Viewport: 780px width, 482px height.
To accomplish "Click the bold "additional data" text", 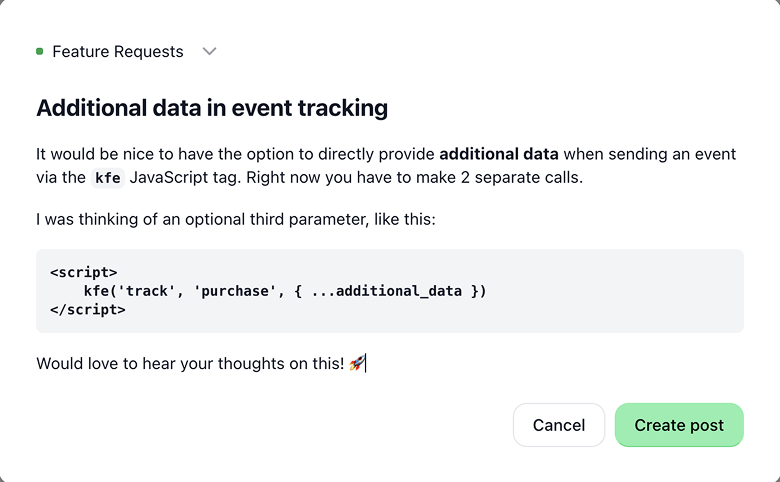I will tap(499, 154).
